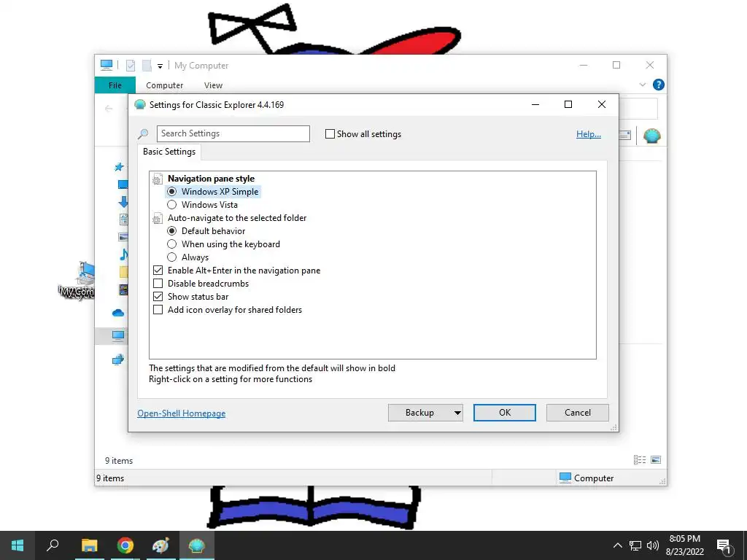Click the Downloads arrow icon in navigation pane
Screen dimensions: 747x560
point(123,202)
